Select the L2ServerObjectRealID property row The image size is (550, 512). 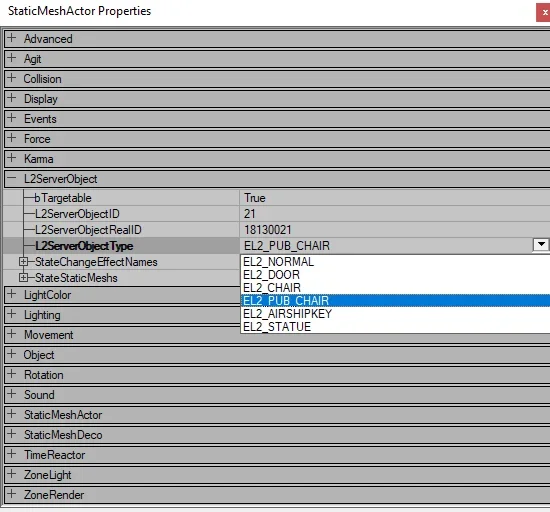(x=276, y=230)
